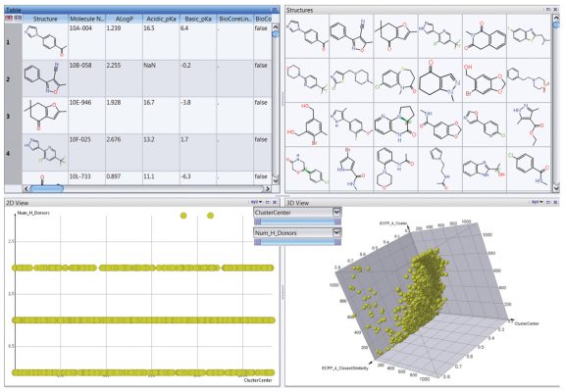Image resolution: width=566 pixels, height=392 pixels.
Task: Open the xyz axis menu in 3D View
Action: click(x=537, y=202)
